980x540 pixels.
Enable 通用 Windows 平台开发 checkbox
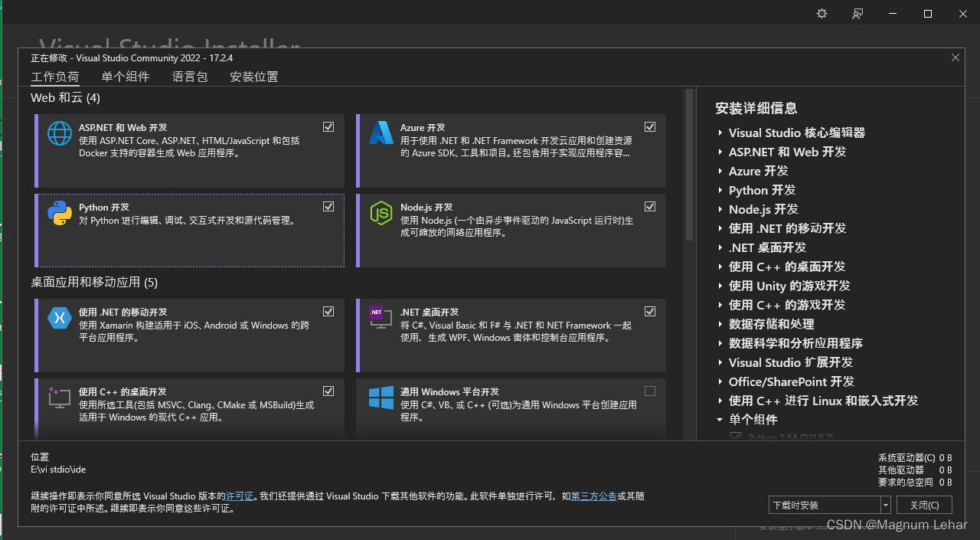click(x=650, y=391)
